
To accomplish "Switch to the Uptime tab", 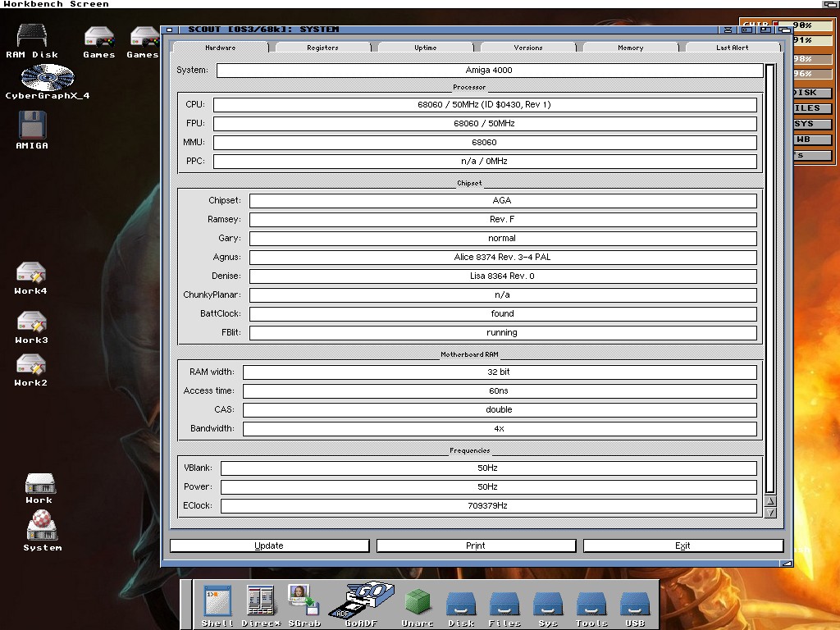I will point(426,48).
